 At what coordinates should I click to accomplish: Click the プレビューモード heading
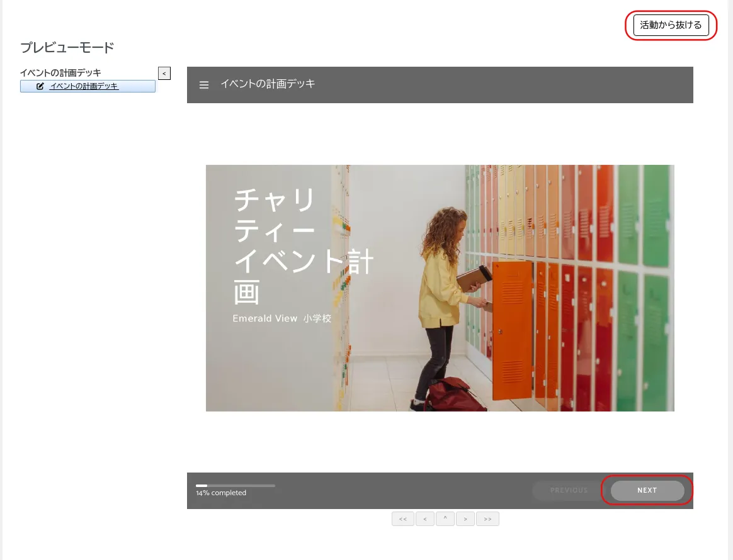coord(67,48)
